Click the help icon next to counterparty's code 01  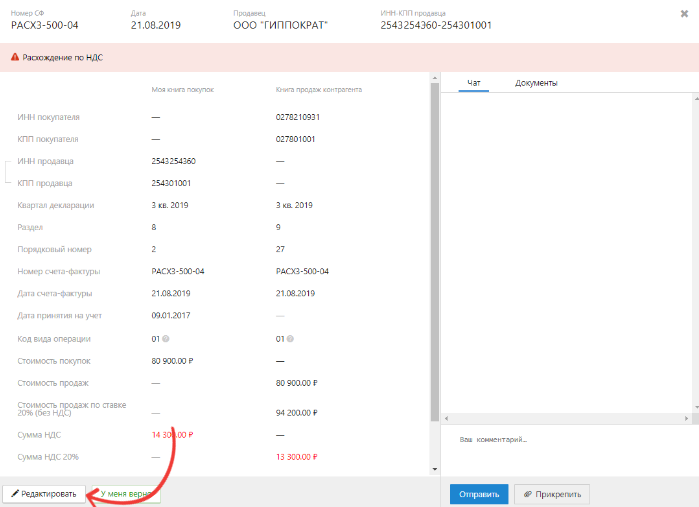point(290,339)
